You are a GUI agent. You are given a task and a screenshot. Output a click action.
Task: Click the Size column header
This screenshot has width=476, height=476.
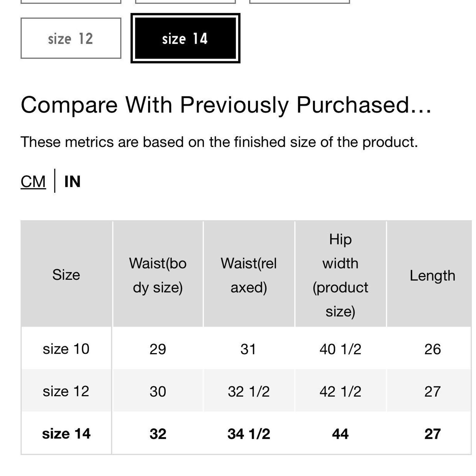click(x=66, y=274)
